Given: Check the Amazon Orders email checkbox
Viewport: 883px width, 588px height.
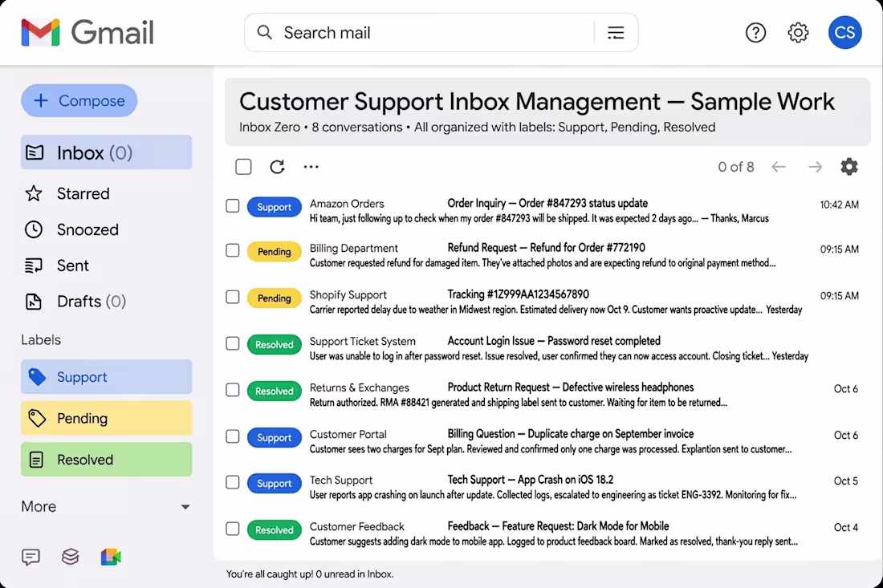Looking at the screenshot, I should (x=233, y=206).
